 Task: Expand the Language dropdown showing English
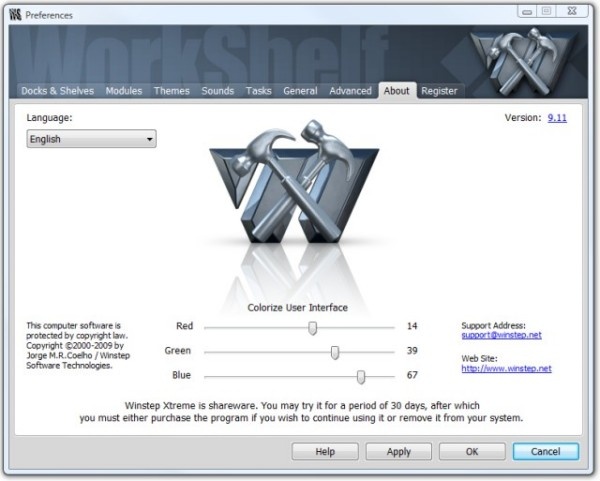pos(91,139)
